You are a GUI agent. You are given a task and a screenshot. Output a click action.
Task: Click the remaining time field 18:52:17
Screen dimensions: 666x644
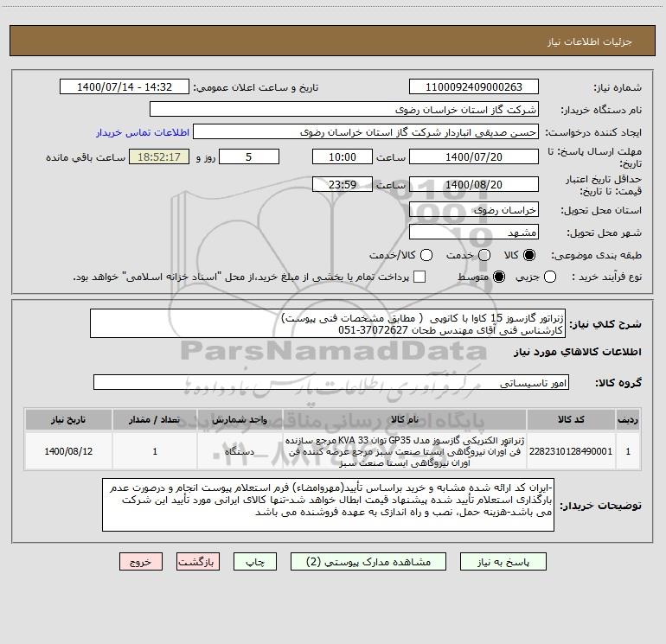(x=159, y=156)
